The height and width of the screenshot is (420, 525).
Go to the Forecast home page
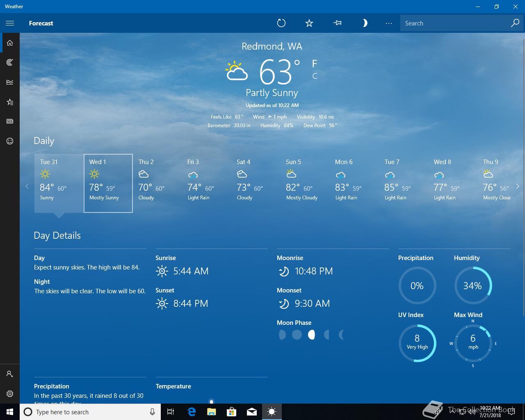point(10,43)
